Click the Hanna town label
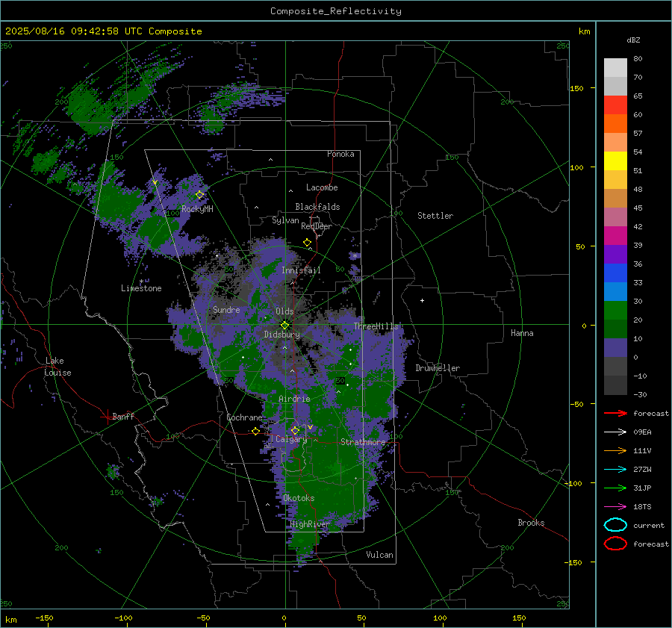This screenshot has height=628, width=672. [522, 333]
